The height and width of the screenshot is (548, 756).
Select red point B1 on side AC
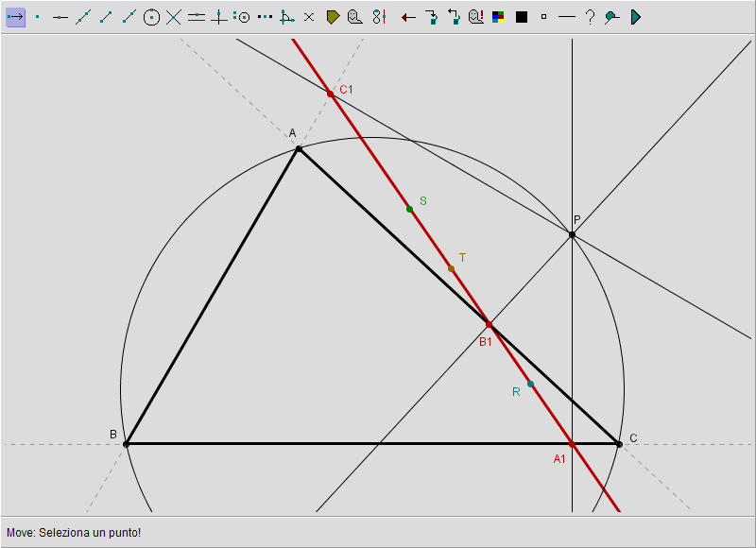coord(489,324)
